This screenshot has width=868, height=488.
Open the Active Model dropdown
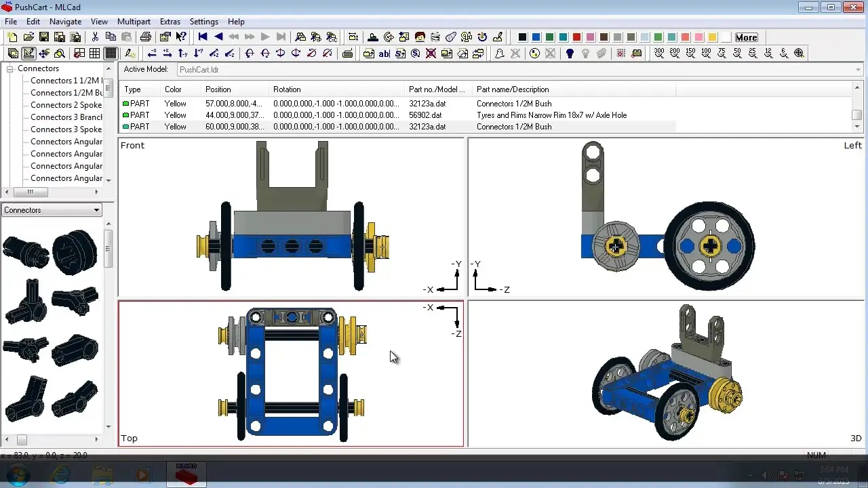pyautogui.click(x=859, y=69)
